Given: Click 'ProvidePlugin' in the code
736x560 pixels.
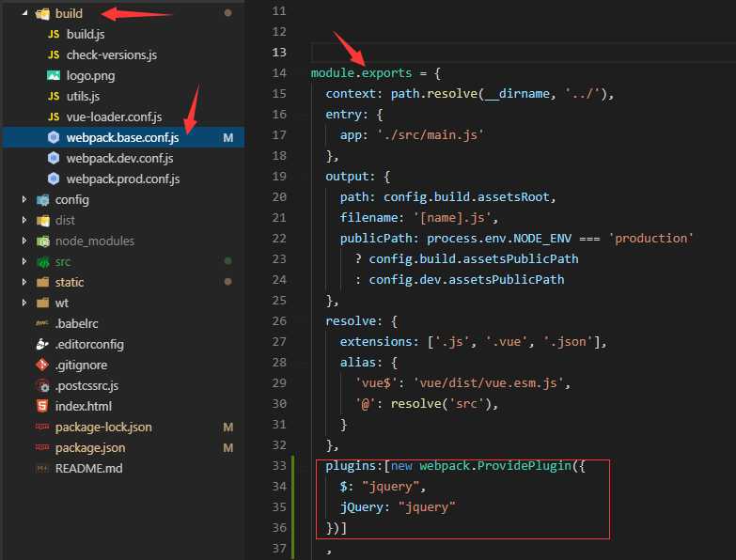Looking at the screenshot, I should pyautogui.click(x=525, y=466).
